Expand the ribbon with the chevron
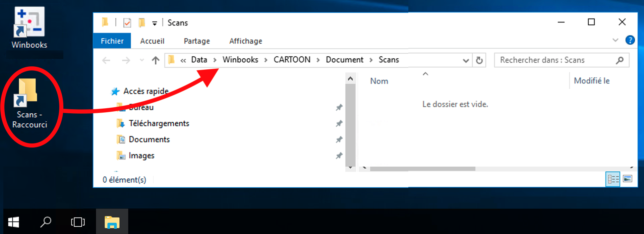The width and height of the screenshot is (644, 234). pos(615,40)
